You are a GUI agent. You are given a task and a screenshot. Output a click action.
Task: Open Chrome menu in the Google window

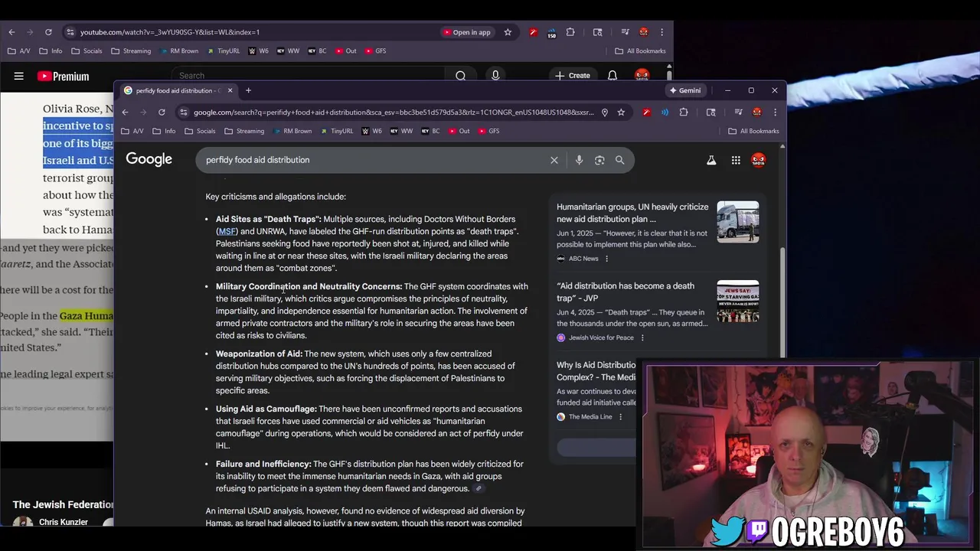[775, 112]
